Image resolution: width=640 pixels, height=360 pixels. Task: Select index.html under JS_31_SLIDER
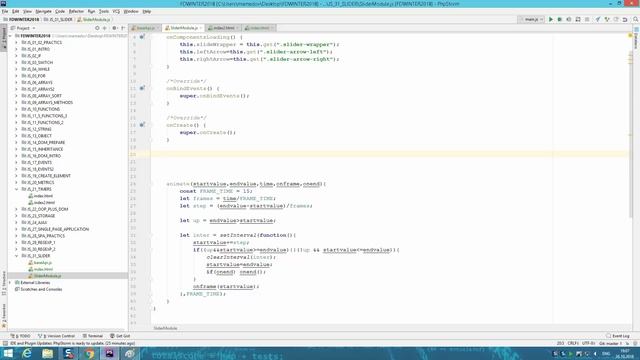[43, 269]
